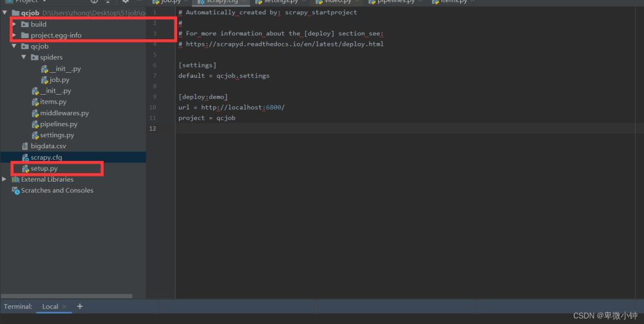Click the scrapy.cfg config file icon

(x=25, y=157)
